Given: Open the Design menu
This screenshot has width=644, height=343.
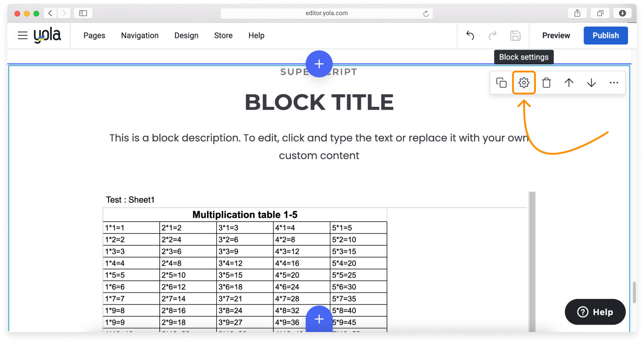Looking at the screenshot, I should (x=186, y=35).
